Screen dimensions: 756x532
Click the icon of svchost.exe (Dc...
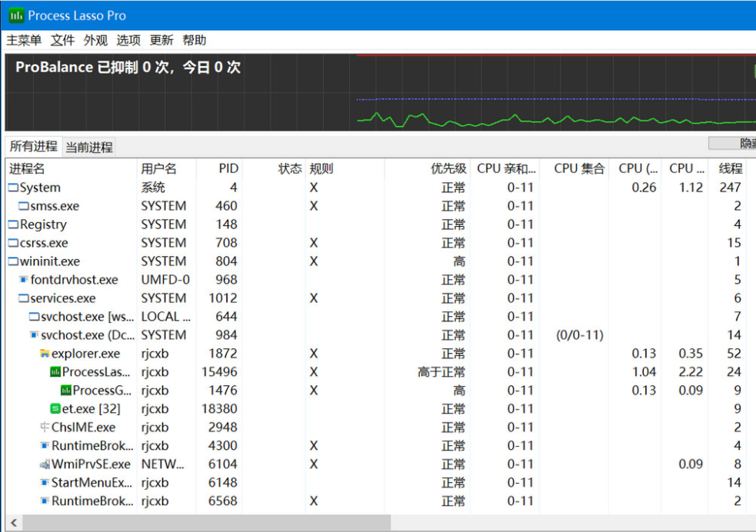pos(35,335)
